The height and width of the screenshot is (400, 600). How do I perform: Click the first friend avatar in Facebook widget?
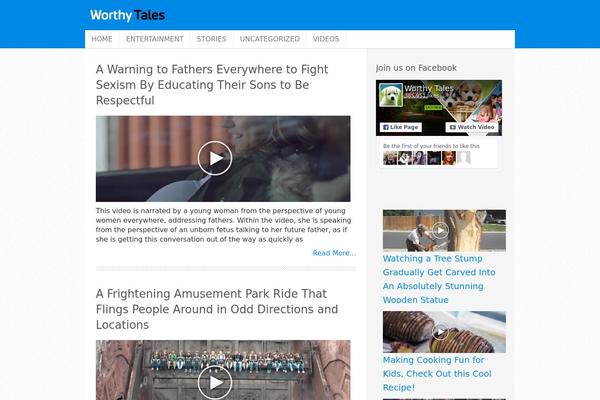tap(390, 158)
